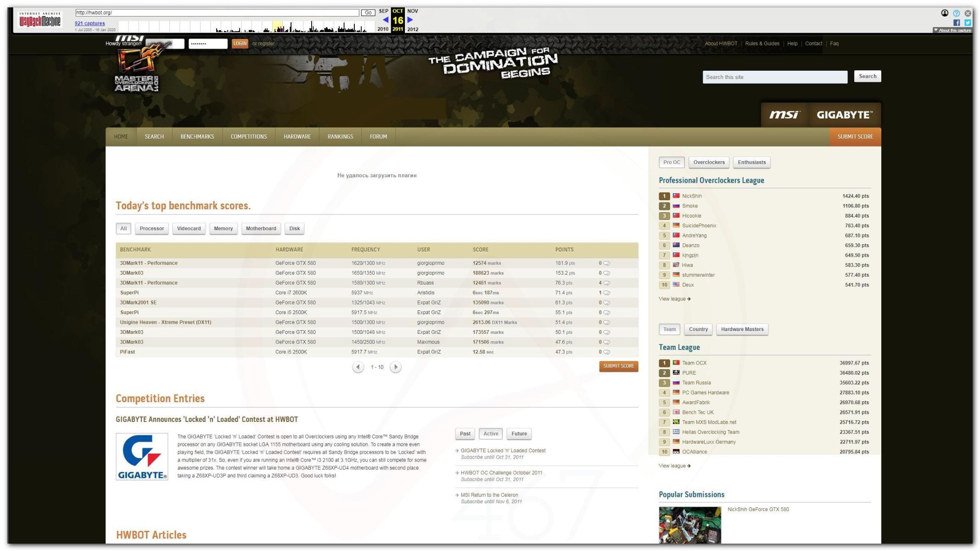Show next page of top benchmark scores
Viewport: 980px width, 551px height.
point(395,367)
